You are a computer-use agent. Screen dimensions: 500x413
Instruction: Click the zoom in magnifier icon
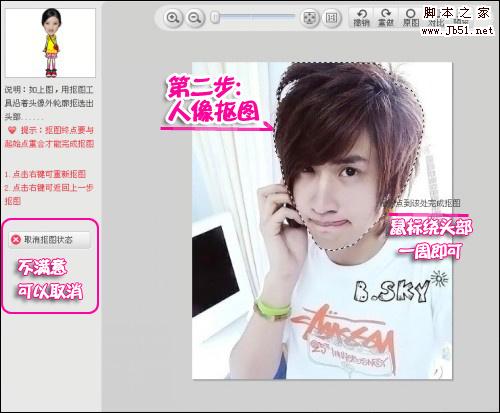pos(173,18)
